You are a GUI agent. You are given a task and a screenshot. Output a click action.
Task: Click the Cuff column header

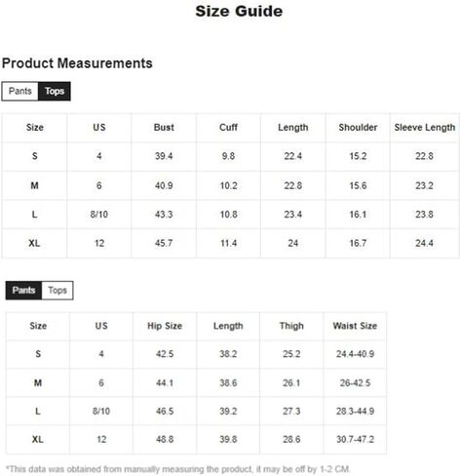tap(228, 128)
